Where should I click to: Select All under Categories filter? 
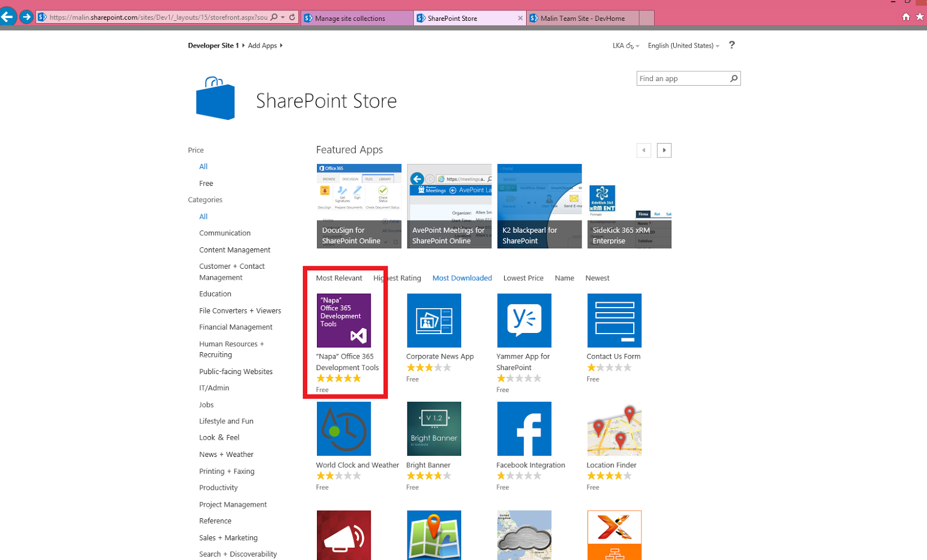pyautogui.click(x=203, y=217)
